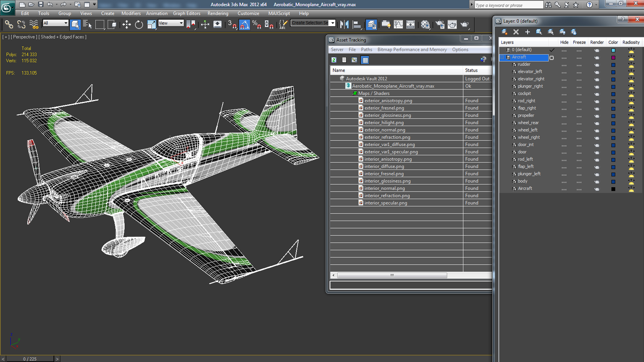The width and height of the screenshot is (644, 362).
Task: Switch Asset Tracking to table view icon
Action: pos(365,60)
